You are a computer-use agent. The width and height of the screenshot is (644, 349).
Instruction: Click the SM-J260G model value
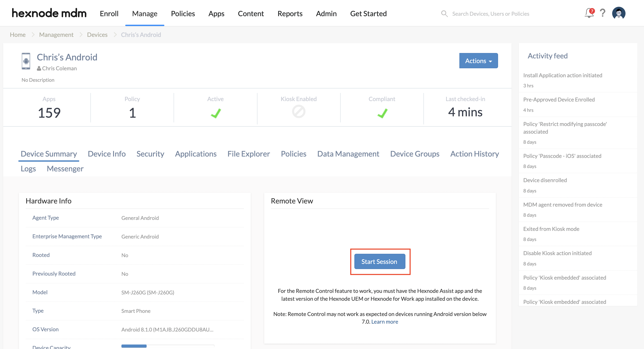[x=148, y=292]
